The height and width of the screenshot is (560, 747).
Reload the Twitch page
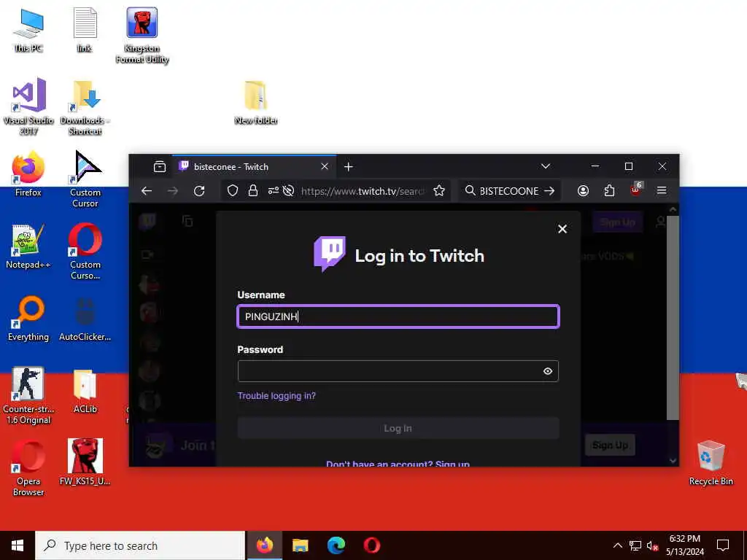point(199,191)
